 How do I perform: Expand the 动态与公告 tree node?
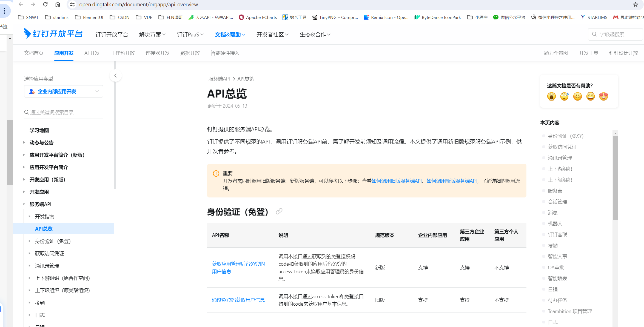tap(24, 142)
